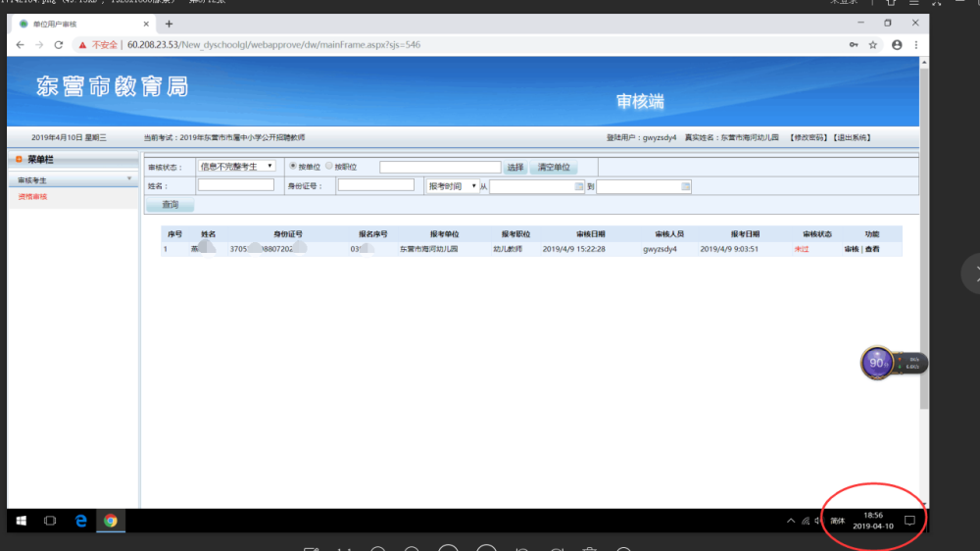Click the 身份证号 input field

click(375, 185)
